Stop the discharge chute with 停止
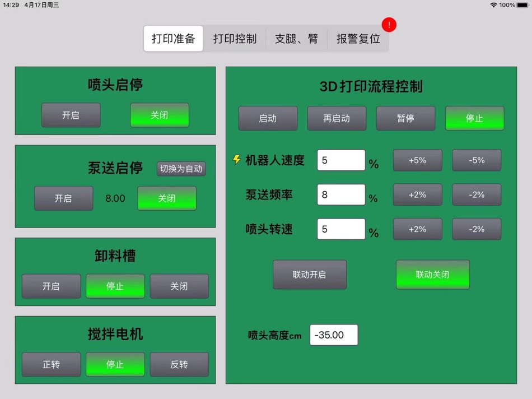This screenshot has width=532, height=399. tap(115, 286)
